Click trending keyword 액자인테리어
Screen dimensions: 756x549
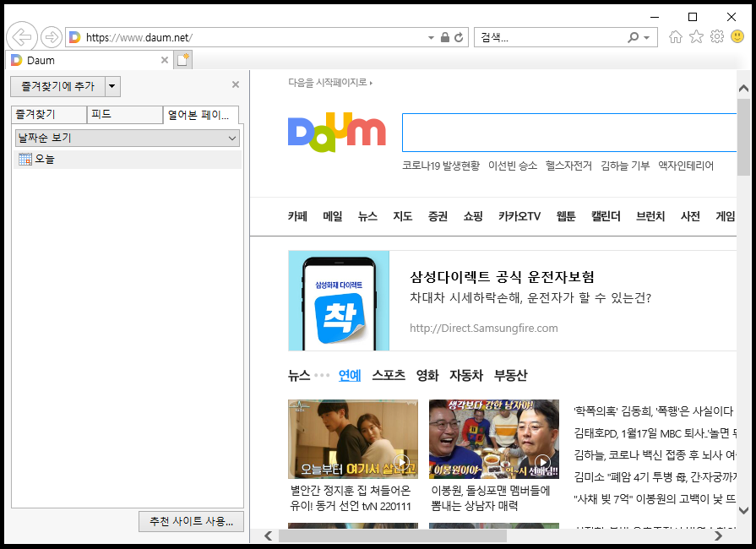(686, 166)
